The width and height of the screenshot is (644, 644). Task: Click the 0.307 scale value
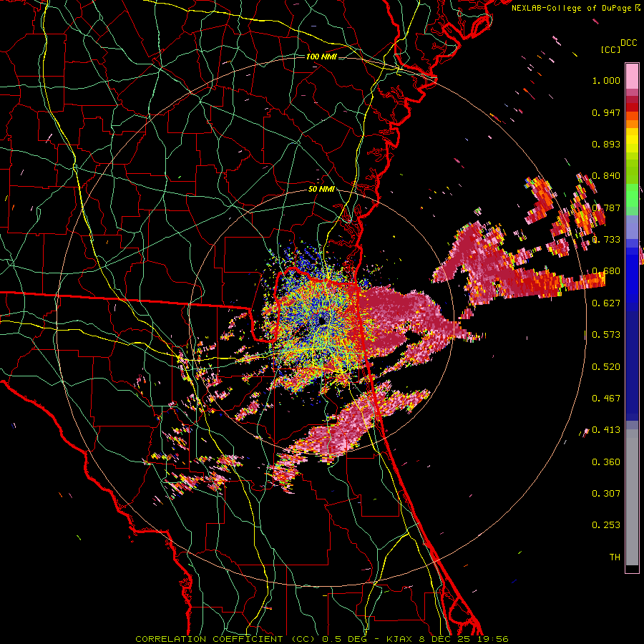(x=606, y=494)
